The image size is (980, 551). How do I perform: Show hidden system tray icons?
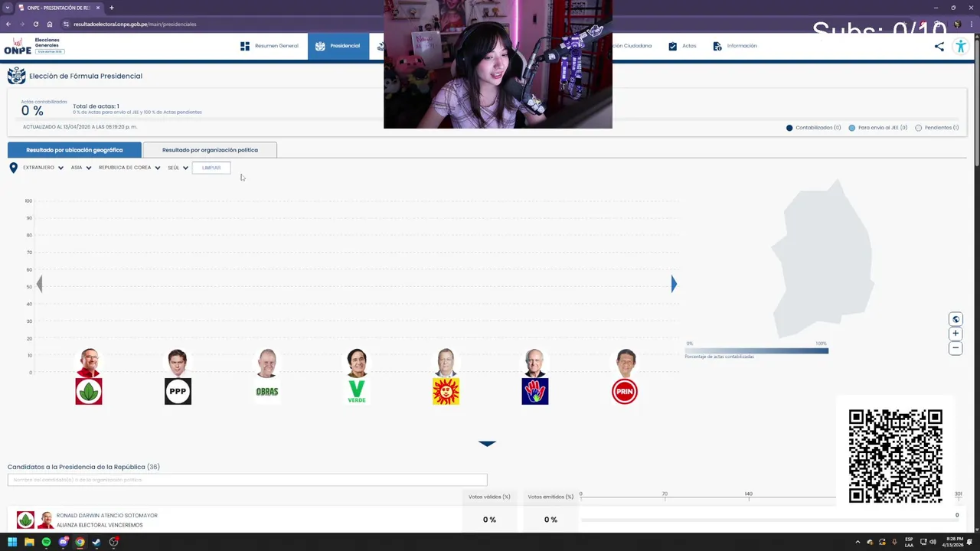(857, 542)
